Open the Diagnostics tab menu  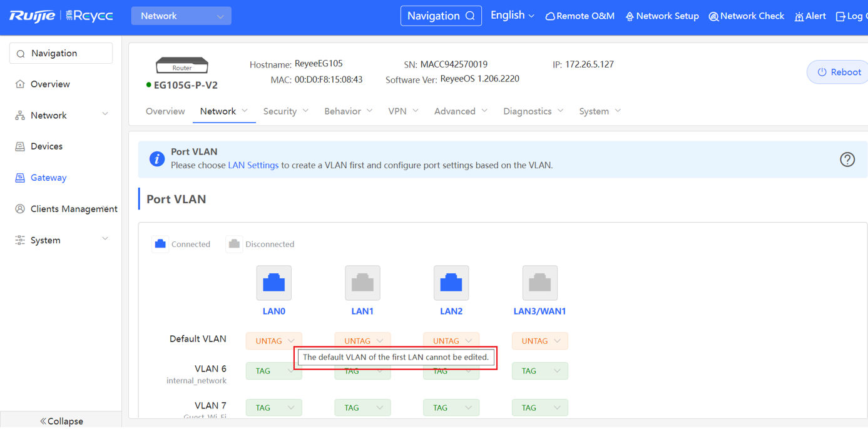pyautogui.click(x=533, y=111)
